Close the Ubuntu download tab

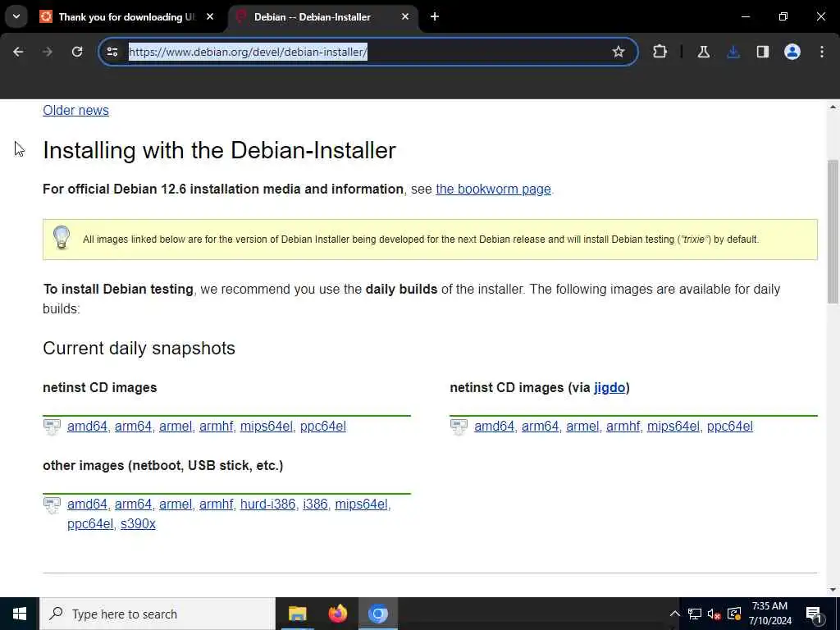[210, 16]
